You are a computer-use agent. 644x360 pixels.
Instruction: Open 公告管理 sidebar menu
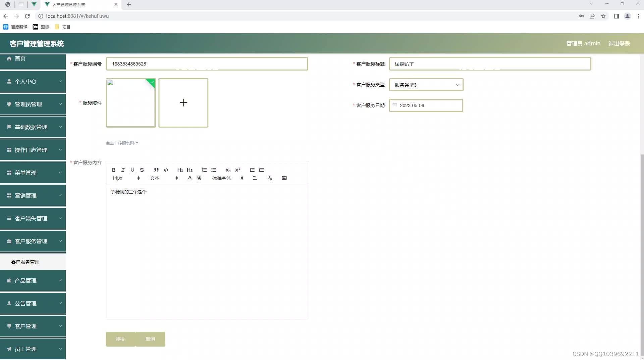pos(33,303)
